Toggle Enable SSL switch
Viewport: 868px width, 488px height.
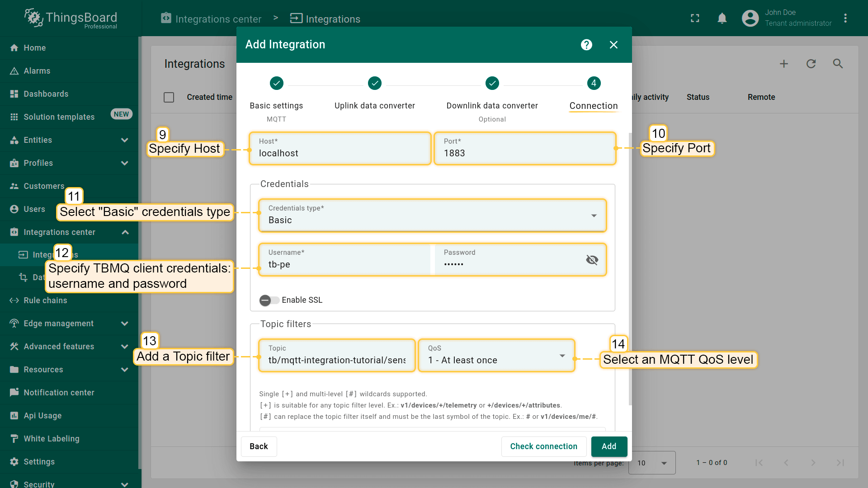tap(269, 300)
